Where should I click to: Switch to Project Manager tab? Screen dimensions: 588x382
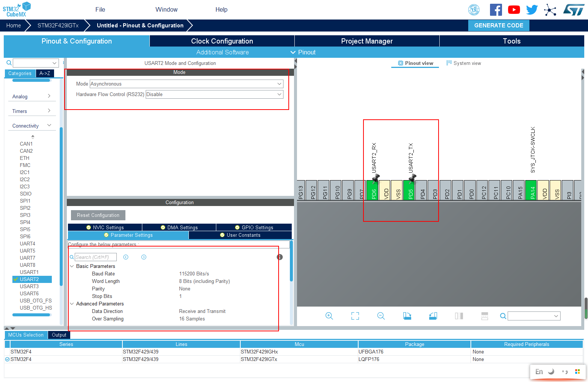(x=367, y=41)
